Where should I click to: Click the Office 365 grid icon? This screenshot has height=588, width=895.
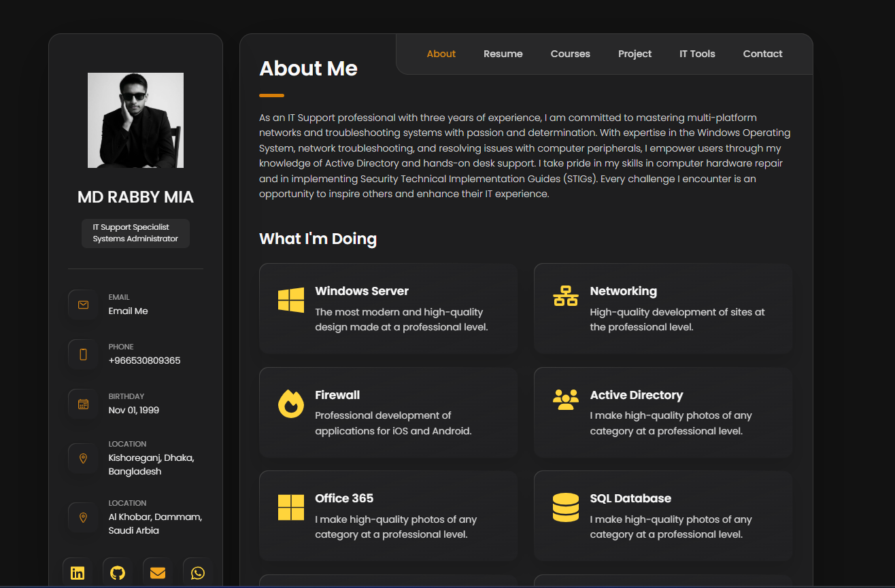pos(291,507)
